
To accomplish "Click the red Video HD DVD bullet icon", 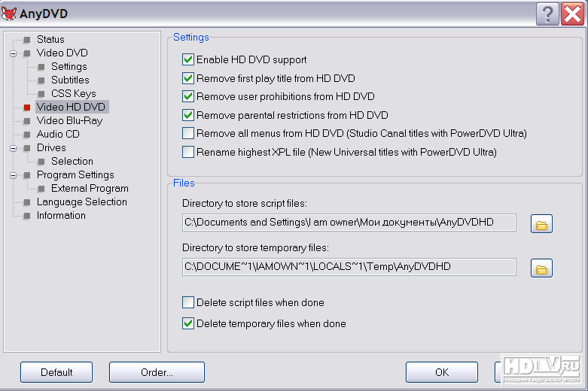I will [27, 108].
